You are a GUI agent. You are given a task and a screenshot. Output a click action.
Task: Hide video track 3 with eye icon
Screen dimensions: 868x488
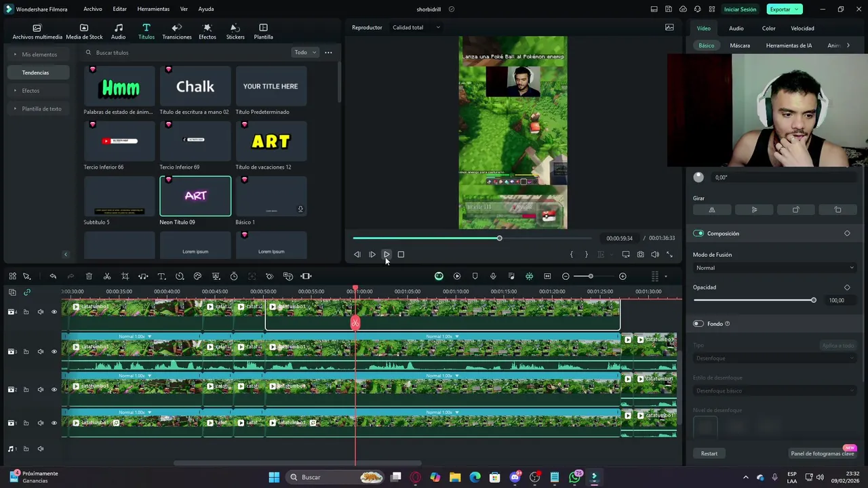point(54,351)
